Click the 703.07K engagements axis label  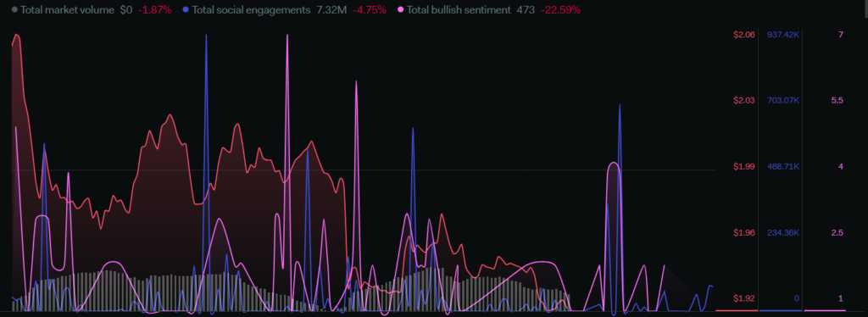tap(782, 100)
